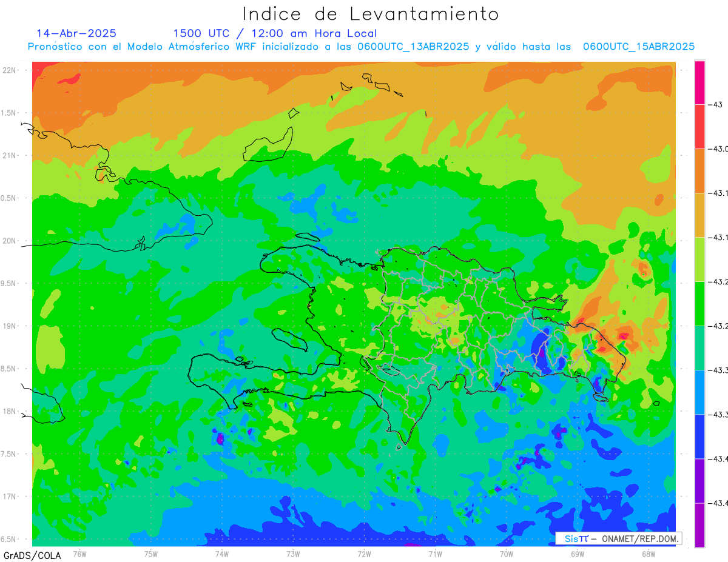Click the '-43' legend value
The height and width of the screenshot is (562, 728).
[715, 104]
